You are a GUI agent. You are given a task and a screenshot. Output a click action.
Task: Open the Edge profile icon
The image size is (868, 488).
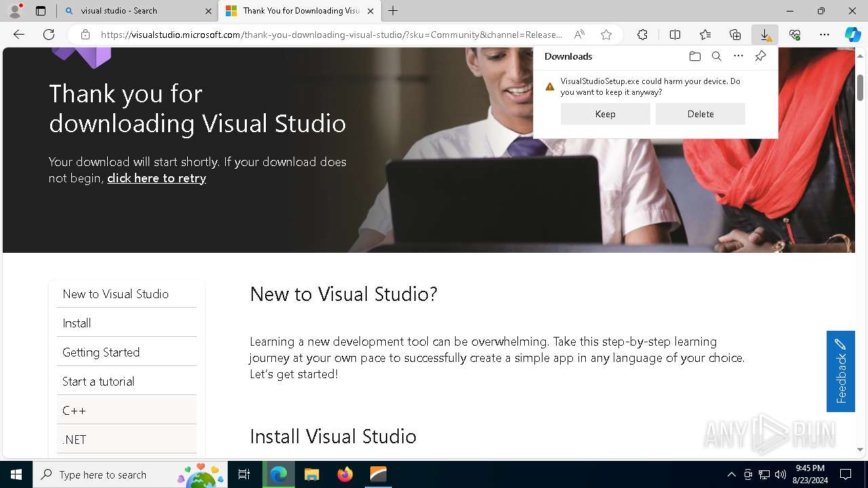point(15,11)
